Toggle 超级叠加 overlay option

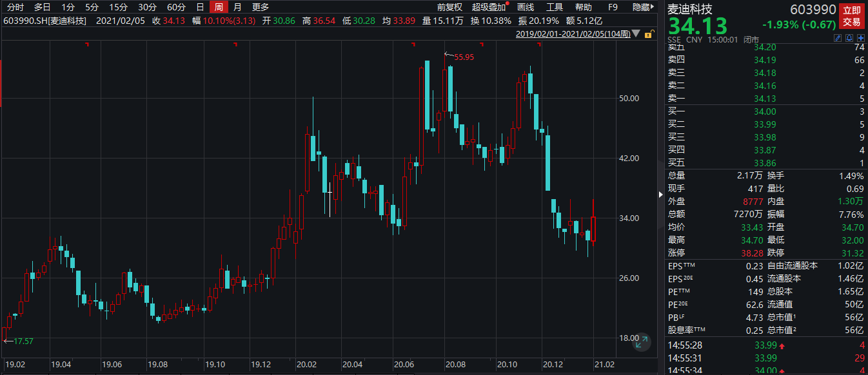point(489,7)
